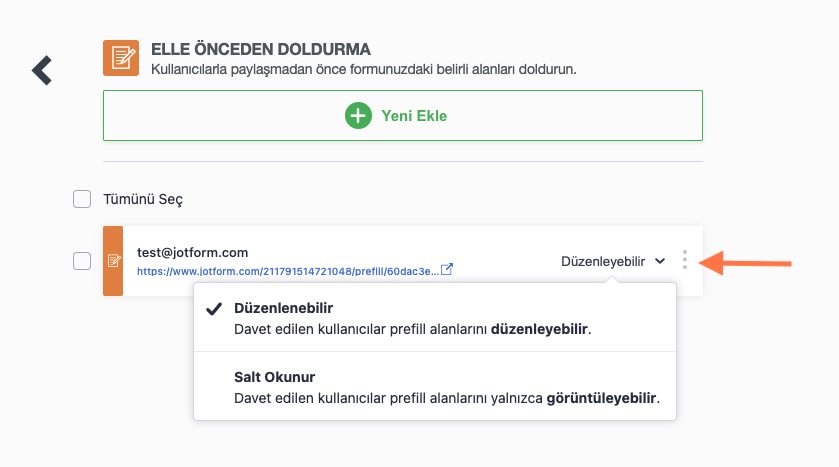The height and width of the screenshot is (467, 839).
Task: Click the back chevron arrow icon
Action: point(41,70)
